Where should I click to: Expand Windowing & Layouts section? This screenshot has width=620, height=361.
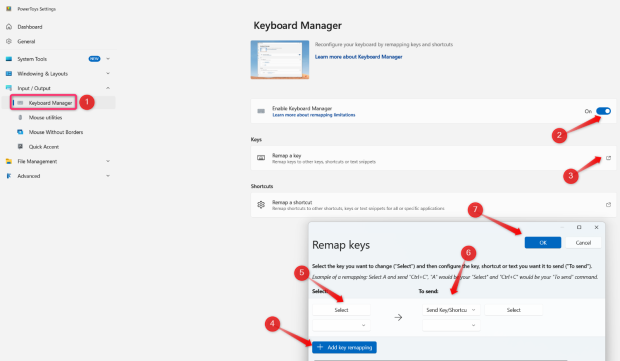(108, 74)
